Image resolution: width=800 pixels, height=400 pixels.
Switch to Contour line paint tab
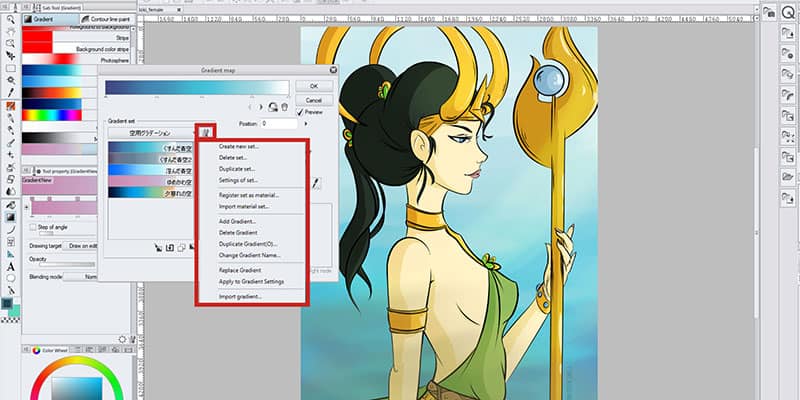point(107,19)
